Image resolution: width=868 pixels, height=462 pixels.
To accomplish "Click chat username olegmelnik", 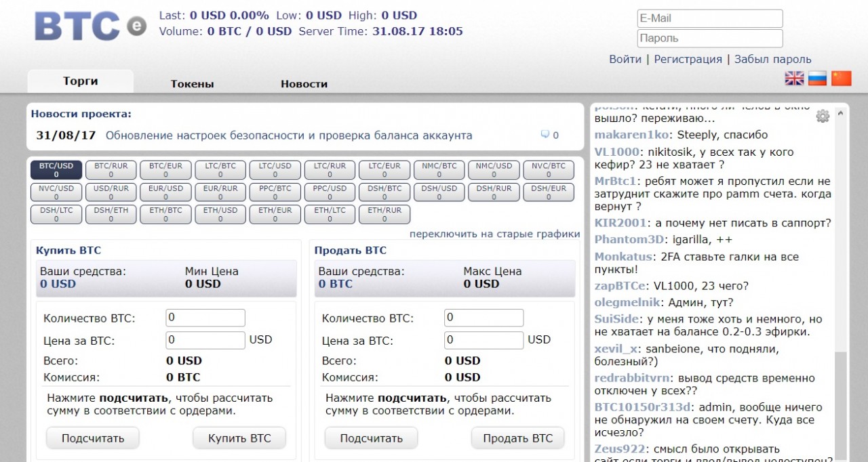I will [x=628, y=303].
